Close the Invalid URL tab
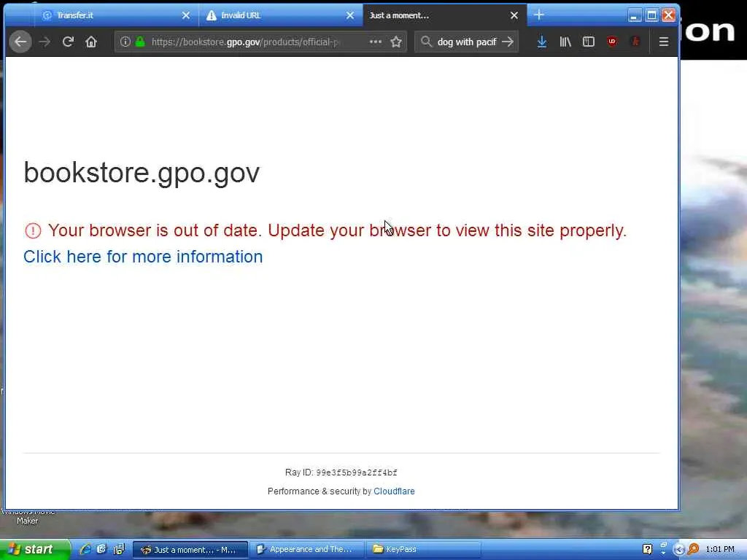Screen dimensions: 747x560 point(349,15)
